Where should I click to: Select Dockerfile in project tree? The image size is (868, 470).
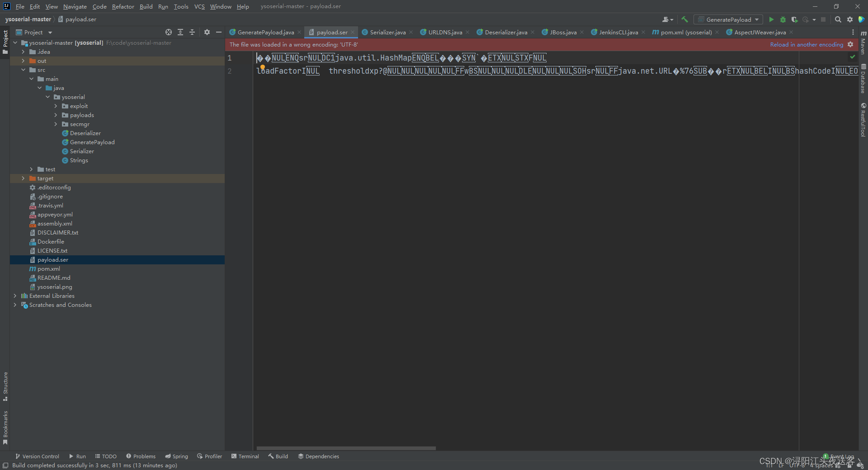51,242
